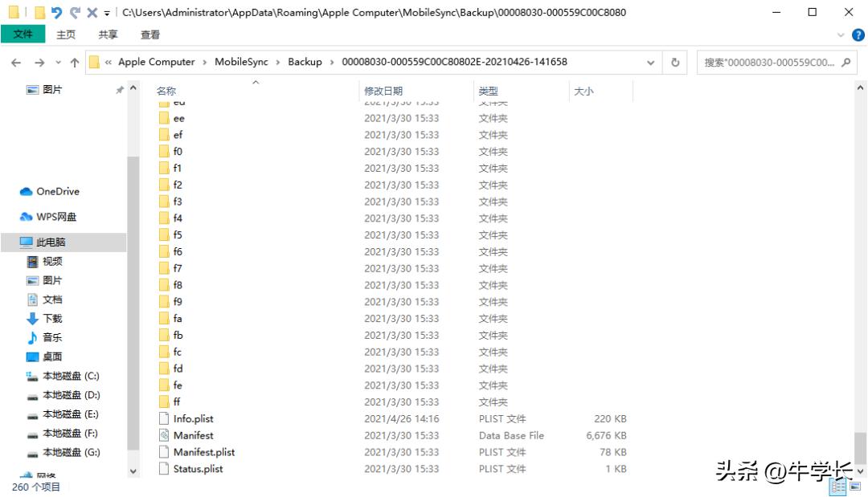Select the Manifest.plist file in the list
Image resolution: width=868 pixels, height=497 pixels.
[203, 452]
